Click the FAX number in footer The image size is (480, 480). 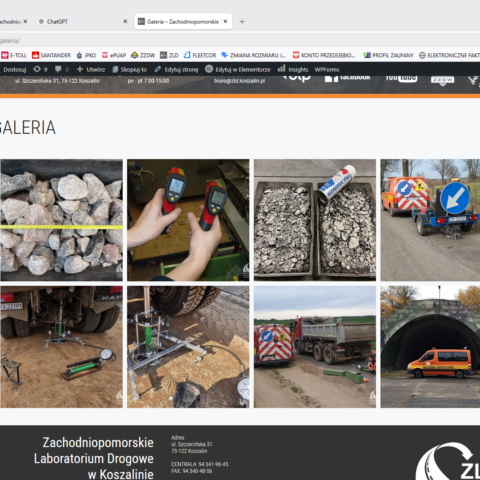point(192,471)
